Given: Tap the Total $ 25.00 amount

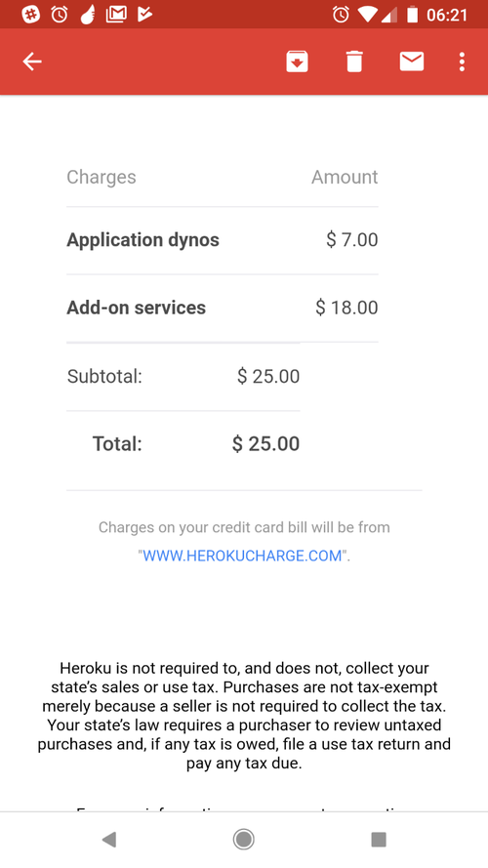Looking at the screenshot, I should [265, 444].
